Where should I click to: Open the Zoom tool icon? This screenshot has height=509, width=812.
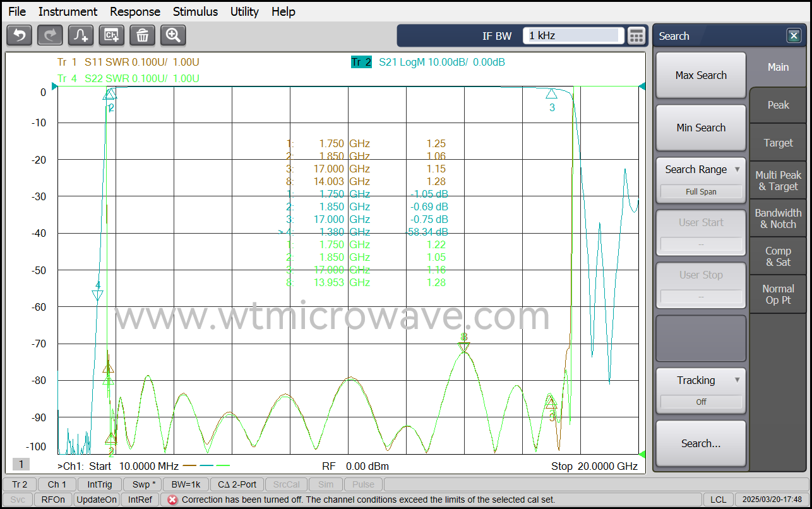[x=172, y=35]
